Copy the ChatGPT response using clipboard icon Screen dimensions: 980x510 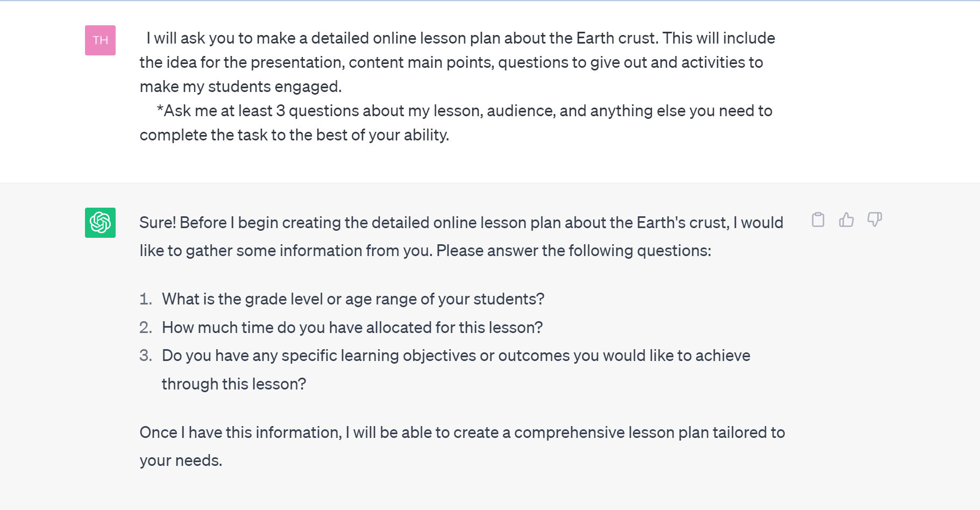818,220
